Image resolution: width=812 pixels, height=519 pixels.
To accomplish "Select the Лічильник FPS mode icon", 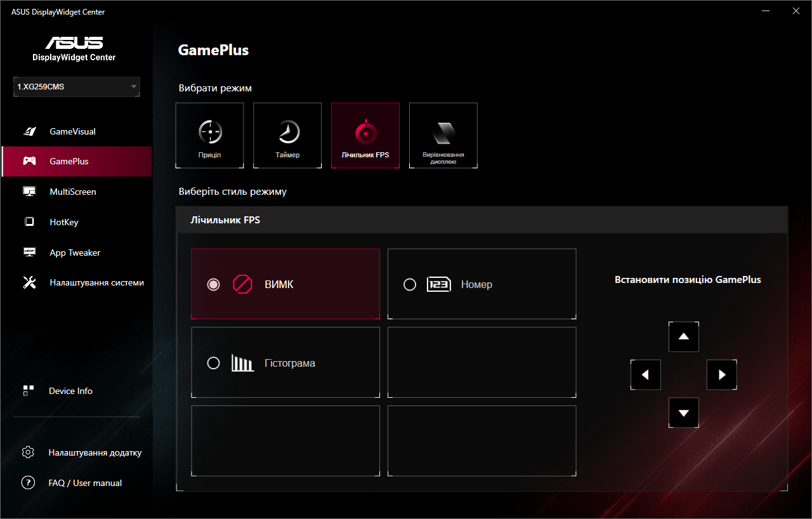I will coord(365,135).
